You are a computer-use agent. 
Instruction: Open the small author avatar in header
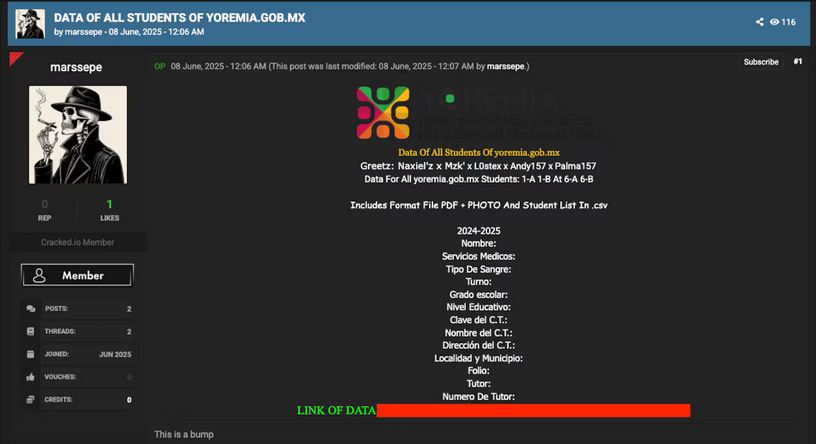pos(30,24)
